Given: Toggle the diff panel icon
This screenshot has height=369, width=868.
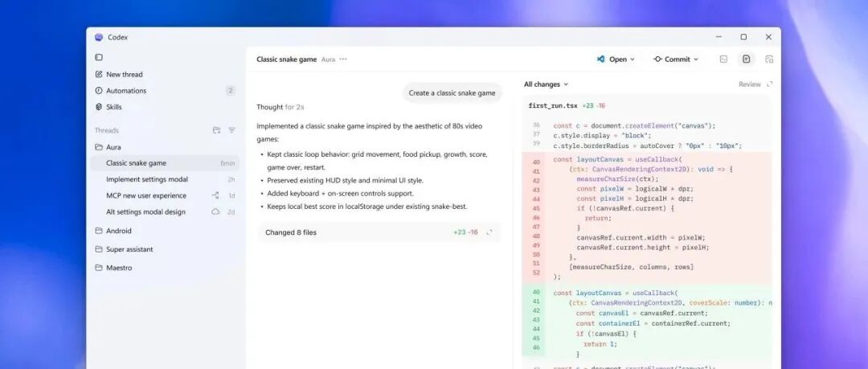Looking at the screenshot, I should [x=746, y=59].
